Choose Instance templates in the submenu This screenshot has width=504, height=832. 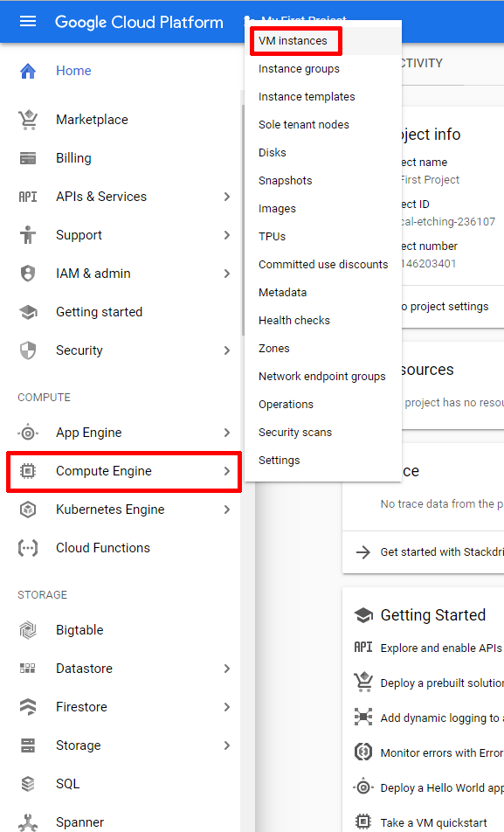(x=307, y=96)
